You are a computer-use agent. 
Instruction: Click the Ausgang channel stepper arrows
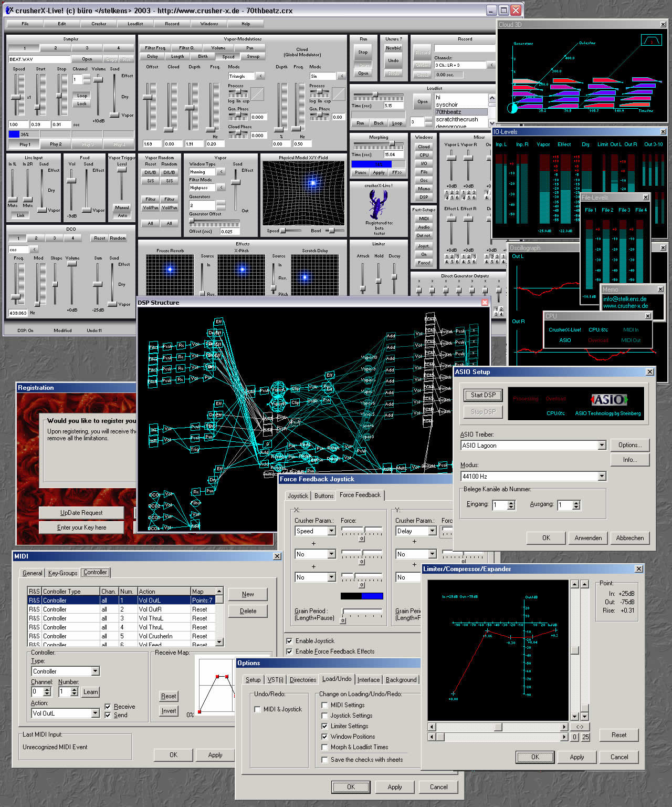[576, 505]
